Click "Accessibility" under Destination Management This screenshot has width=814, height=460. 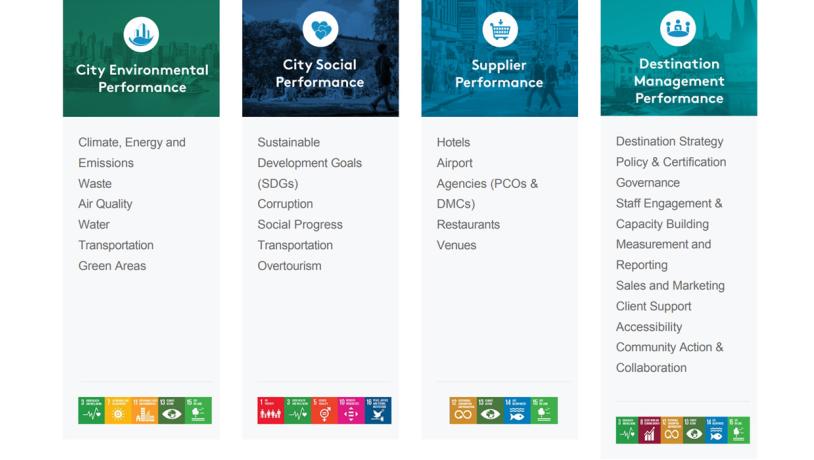click(x=648, y=327)
